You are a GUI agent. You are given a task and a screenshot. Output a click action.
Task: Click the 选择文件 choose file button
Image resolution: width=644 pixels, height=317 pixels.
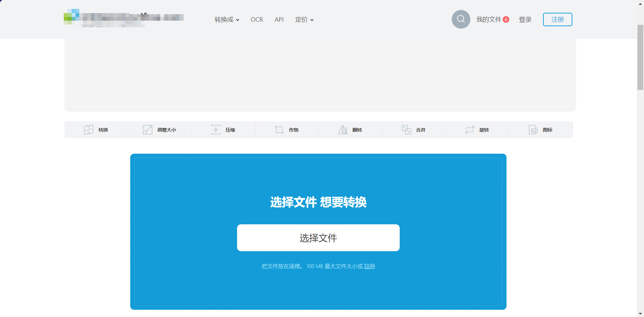[318, 238]
